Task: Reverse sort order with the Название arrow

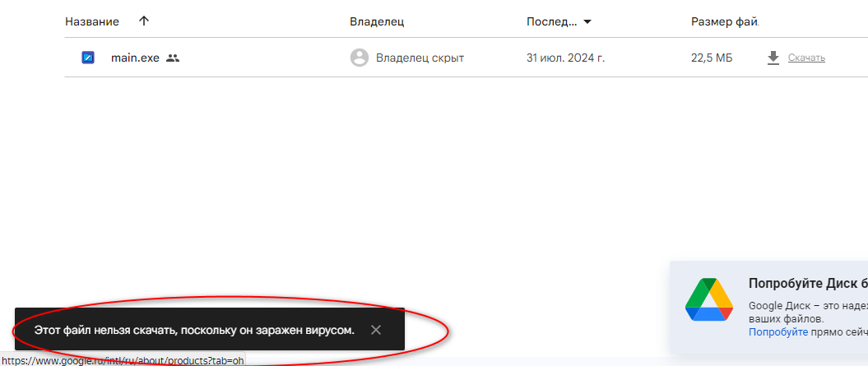Action: pos(144,21)
